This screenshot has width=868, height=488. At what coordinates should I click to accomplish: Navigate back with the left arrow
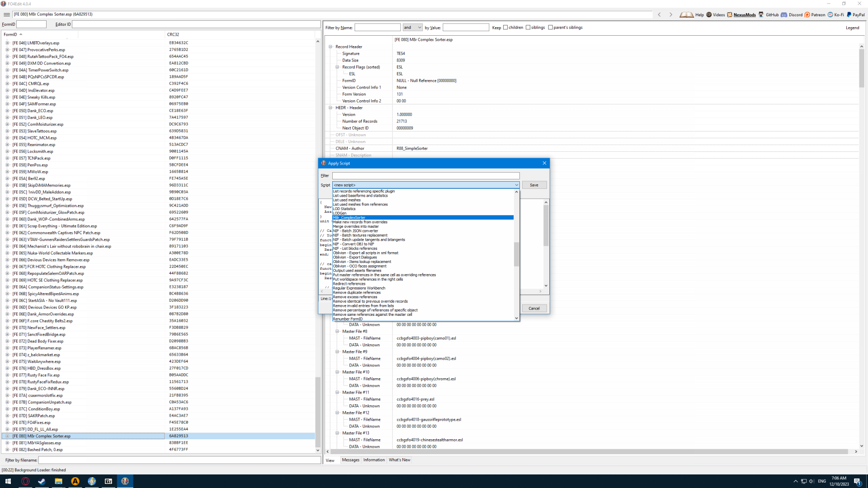[660, 14]
